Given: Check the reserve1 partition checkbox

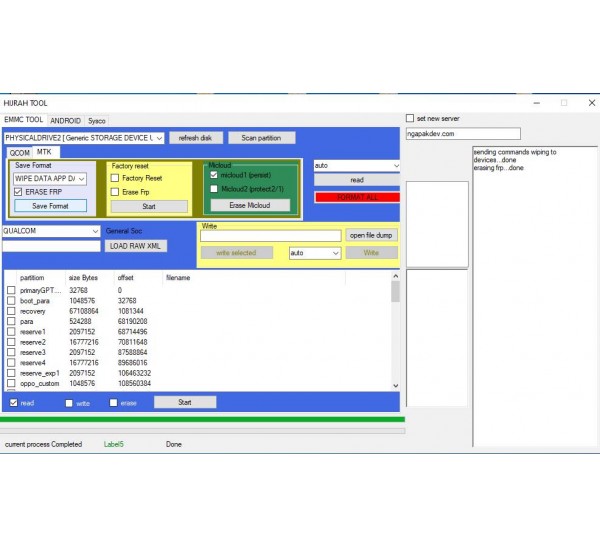Looking at the screenshot, I should coord(11,332).
